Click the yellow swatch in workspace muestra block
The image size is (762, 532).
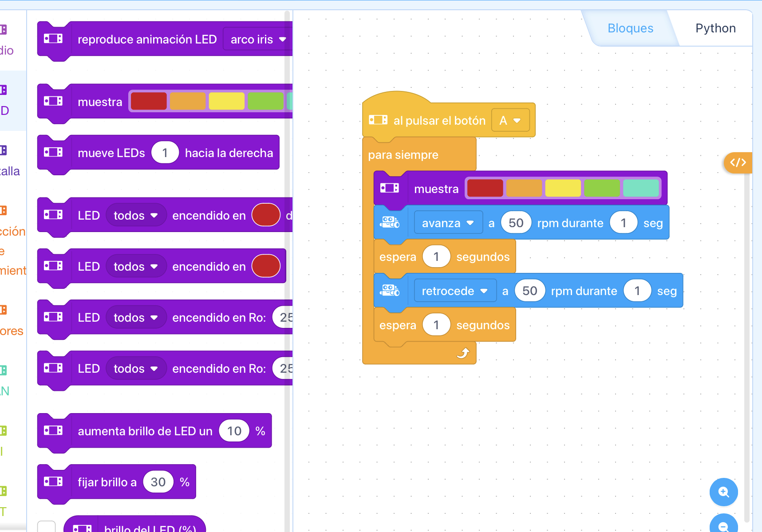click(x=563, y=188)
